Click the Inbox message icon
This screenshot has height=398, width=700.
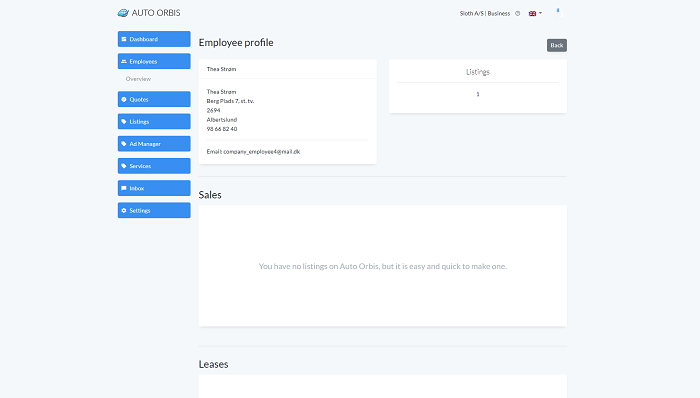[x=124, y=188]
